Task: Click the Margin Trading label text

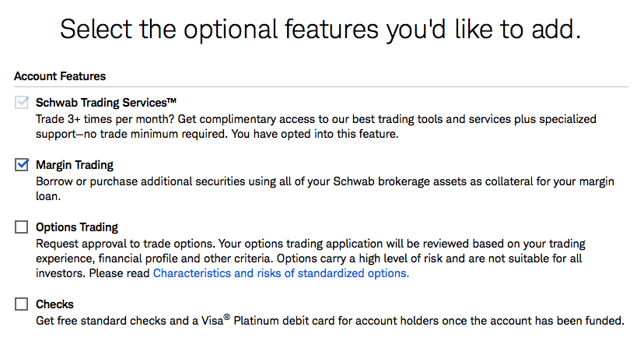Action: pyautogui.click(x=75, y=165)
